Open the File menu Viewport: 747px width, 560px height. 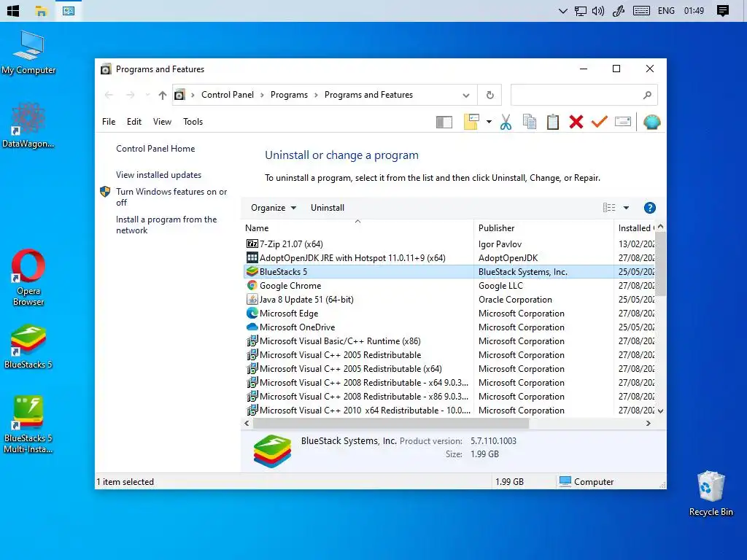click(x=109, y=122)
